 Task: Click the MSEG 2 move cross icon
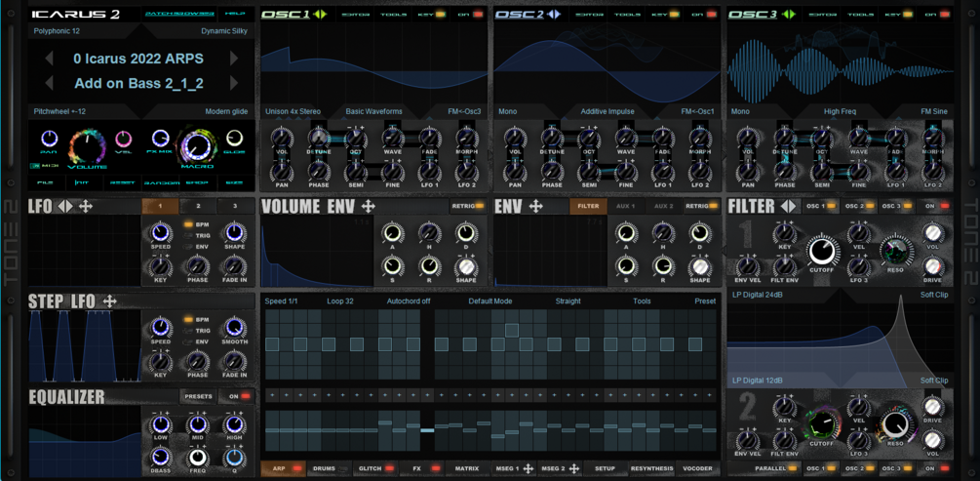[x=573, y=468]
